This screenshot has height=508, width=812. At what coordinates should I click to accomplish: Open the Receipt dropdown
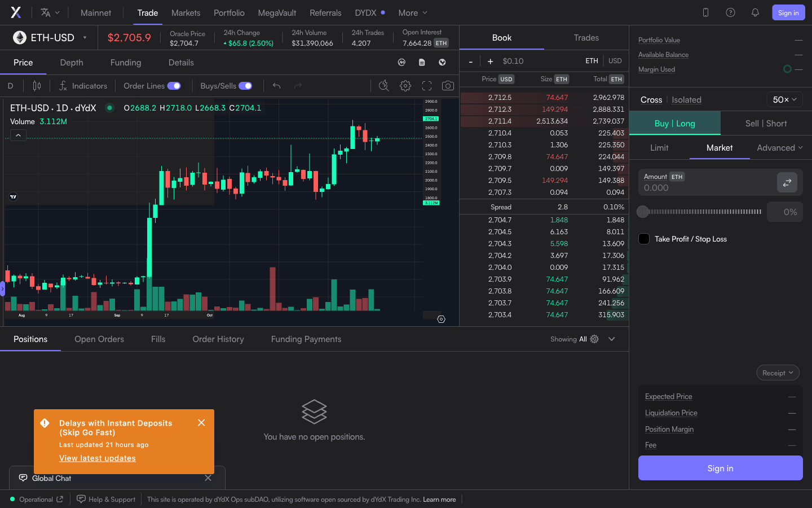click(x=778, y=373)
